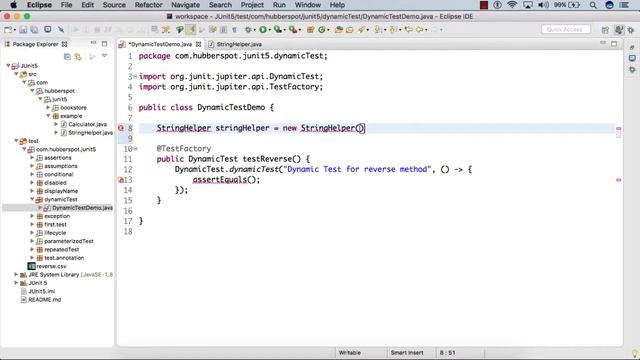Viewport: 640px width, 360px height.
Task: Click the quick-fix marker on line 13
Action: click(121, 180)
